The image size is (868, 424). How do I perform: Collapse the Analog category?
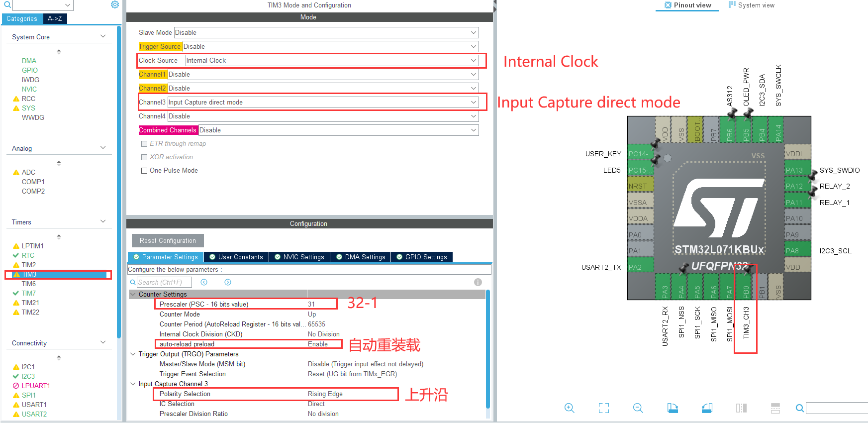[x=103, y=148]
